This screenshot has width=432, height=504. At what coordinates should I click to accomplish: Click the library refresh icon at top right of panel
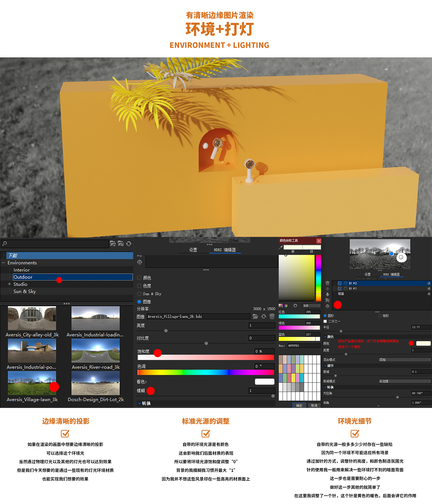(x=129, y=243)
